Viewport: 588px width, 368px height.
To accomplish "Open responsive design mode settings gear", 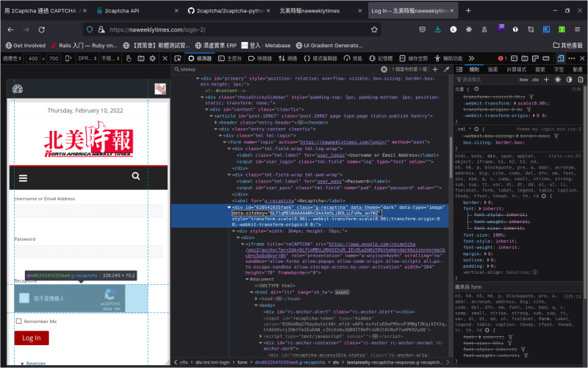I will click(153, 58).
